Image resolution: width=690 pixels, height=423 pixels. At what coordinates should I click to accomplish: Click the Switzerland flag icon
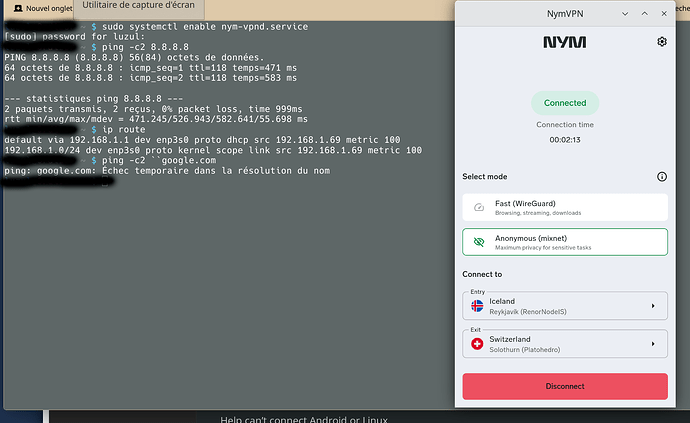pos(477,344)
